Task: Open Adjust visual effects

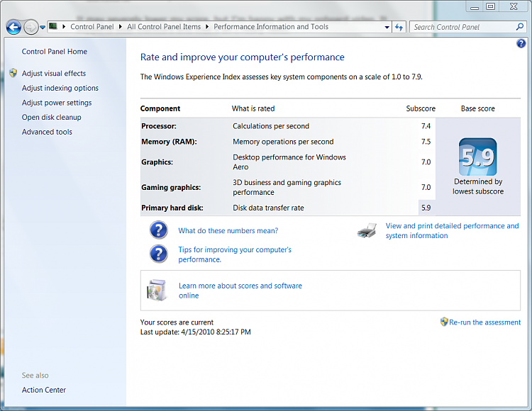Action: click(54, 73)
